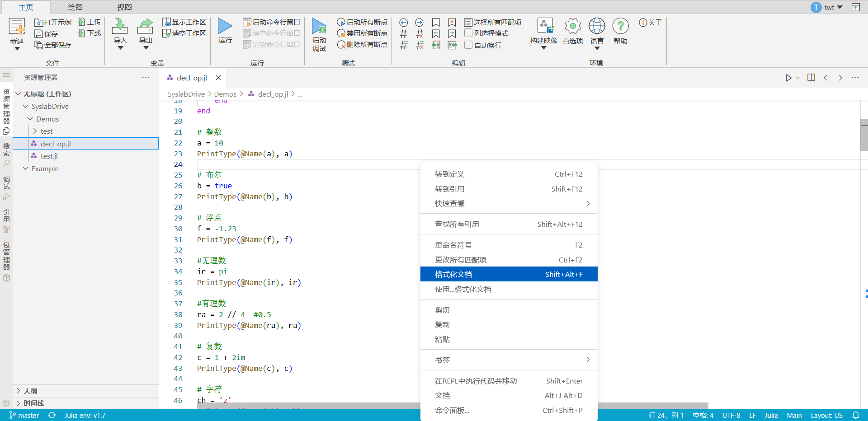Enable all breakpoints (启动所有断点)
Screen dimensions: 868x421
click(x=362, y=22)
